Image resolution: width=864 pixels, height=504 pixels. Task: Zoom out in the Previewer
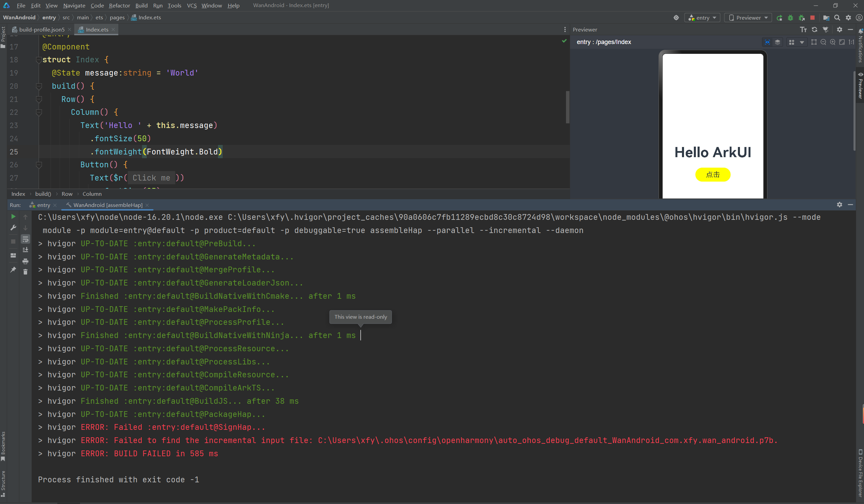click(823, 42)
